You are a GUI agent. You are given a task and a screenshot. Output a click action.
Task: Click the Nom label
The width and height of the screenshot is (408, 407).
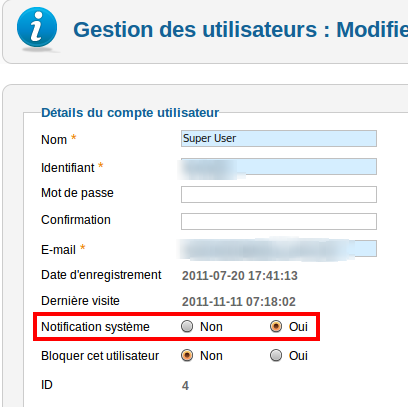(54, 140)
